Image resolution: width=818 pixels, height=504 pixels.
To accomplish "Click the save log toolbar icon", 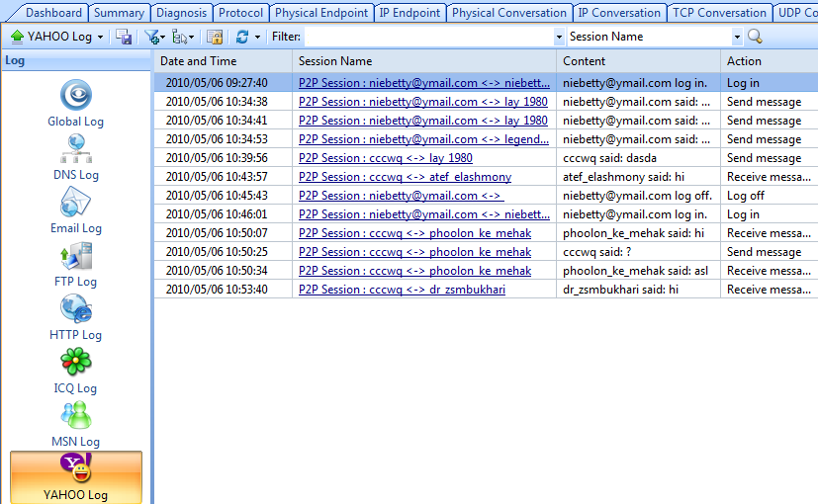I will (124, 37).
